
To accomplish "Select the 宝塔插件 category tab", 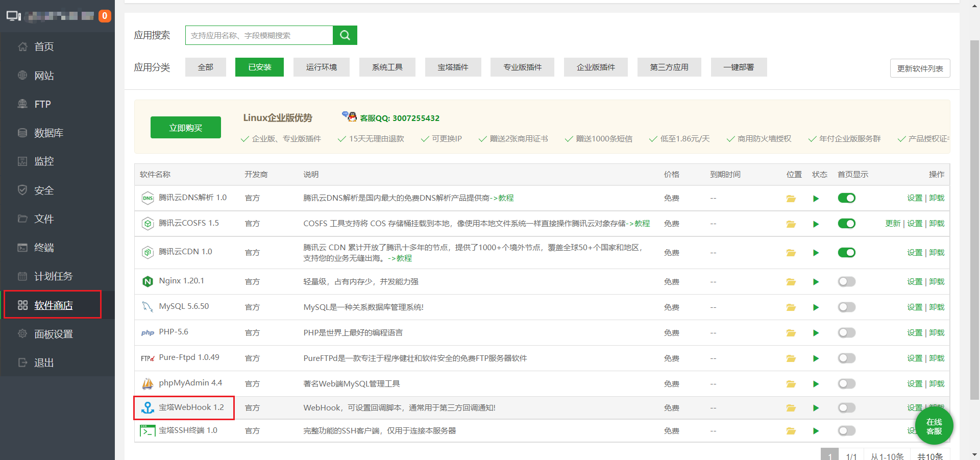I will [x=453, y=67].
